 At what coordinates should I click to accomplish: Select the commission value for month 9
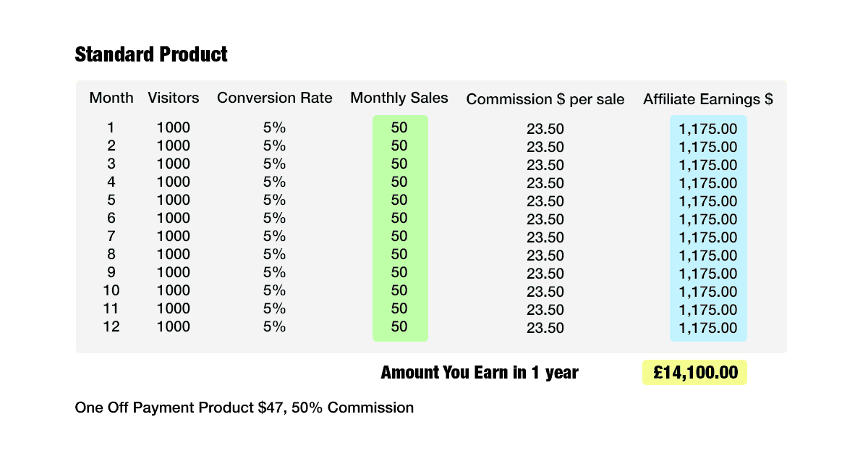[x=545, y=274]
